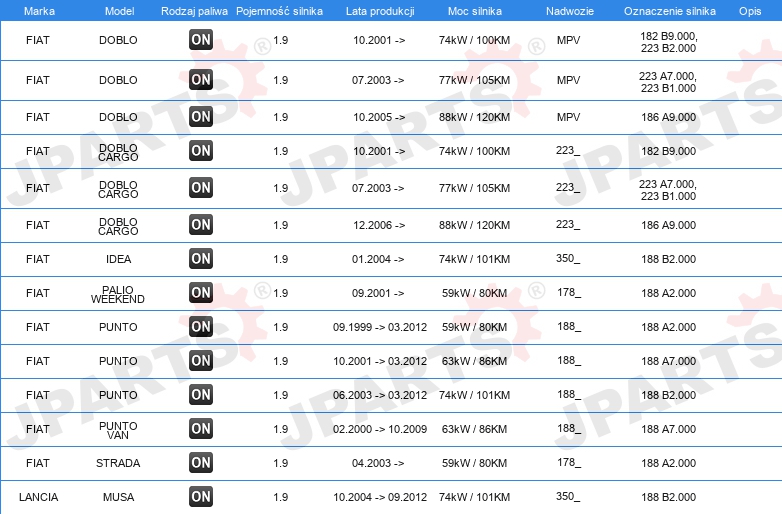The height and width of the screenshot is (514, 782).
Task: Select the 188 B2.000 code in the Idea row
Action: pyautogui.click(x=668, y=259)
